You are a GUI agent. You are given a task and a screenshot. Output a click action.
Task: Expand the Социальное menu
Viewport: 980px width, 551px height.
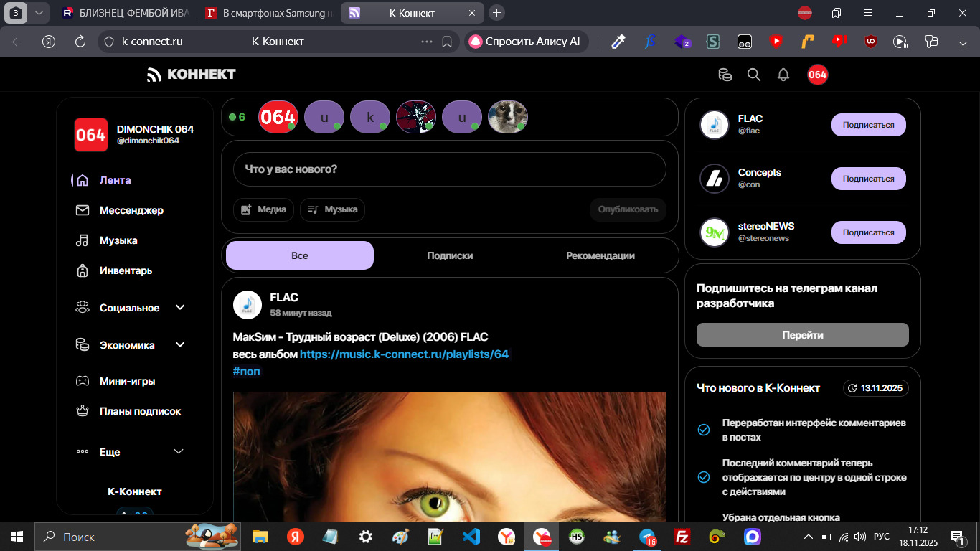click(131, 308)
